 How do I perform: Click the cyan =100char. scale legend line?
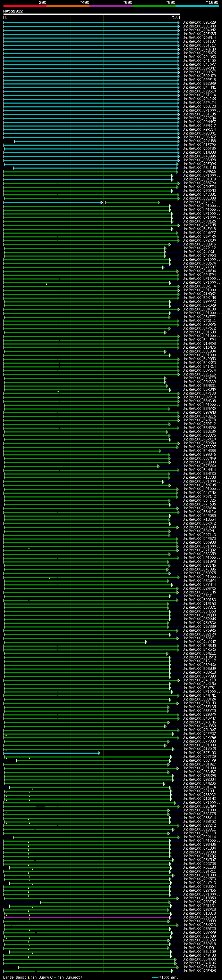tap(155, 977)
